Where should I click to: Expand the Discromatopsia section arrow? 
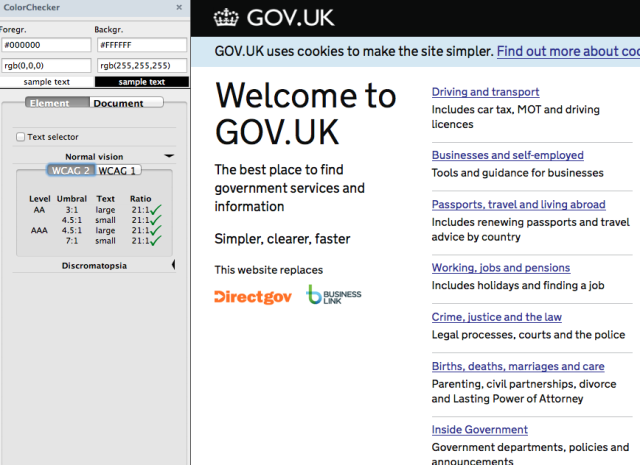click(x=173, y=265)
